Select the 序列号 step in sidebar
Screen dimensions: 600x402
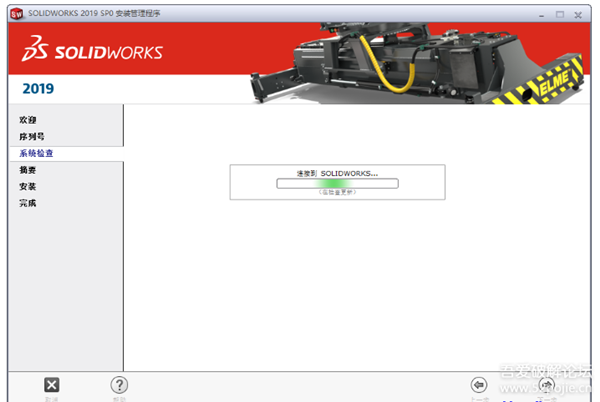point(32,137)
